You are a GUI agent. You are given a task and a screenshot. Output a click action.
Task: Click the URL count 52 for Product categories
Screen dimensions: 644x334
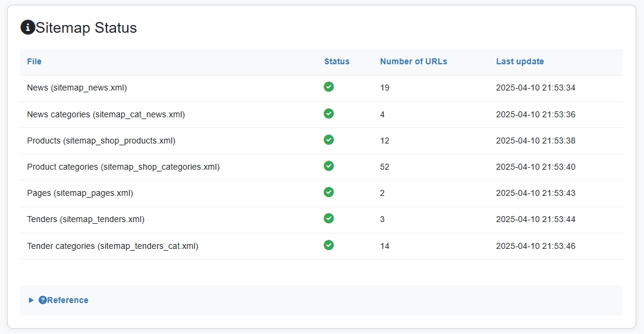(x=385, y=167)
